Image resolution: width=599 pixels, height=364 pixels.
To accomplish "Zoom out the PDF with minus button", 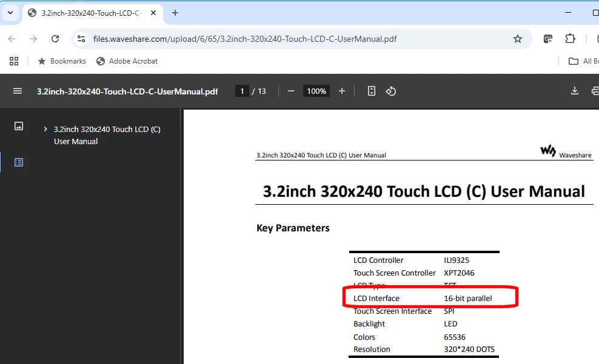I will tap(291, 91).
